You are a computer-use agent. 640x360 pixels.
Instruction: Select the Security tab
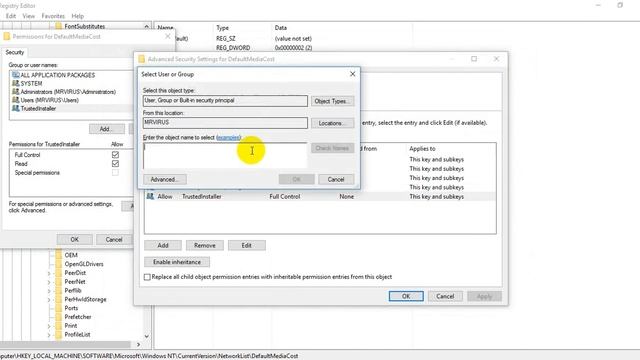pos(15,52)
